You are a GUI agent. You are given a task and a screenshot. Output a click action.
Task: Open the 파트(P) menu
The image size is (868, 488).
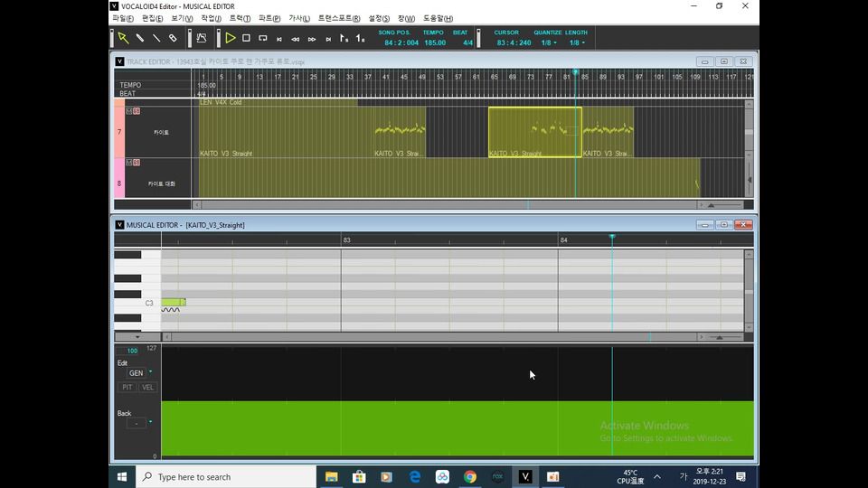(269, 18)
